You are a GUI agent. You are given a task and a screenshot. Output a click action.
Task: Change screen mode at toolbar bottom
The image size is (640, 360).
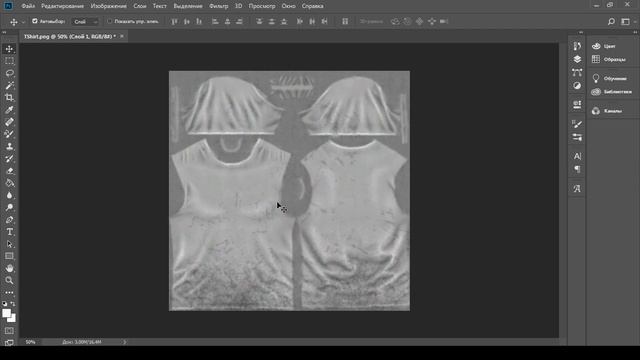pos(9,343)
